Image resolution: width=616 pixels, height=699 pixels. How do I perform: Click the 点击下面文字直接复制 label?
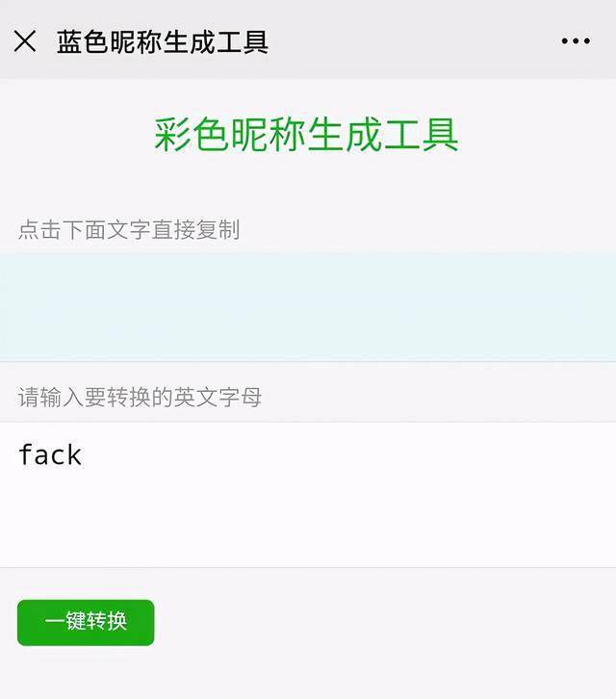coord(129,230)
